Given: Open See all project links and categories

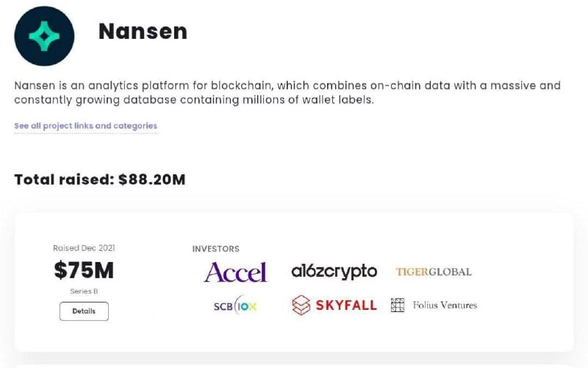Looking at the screenshot, I should (85, 126).
